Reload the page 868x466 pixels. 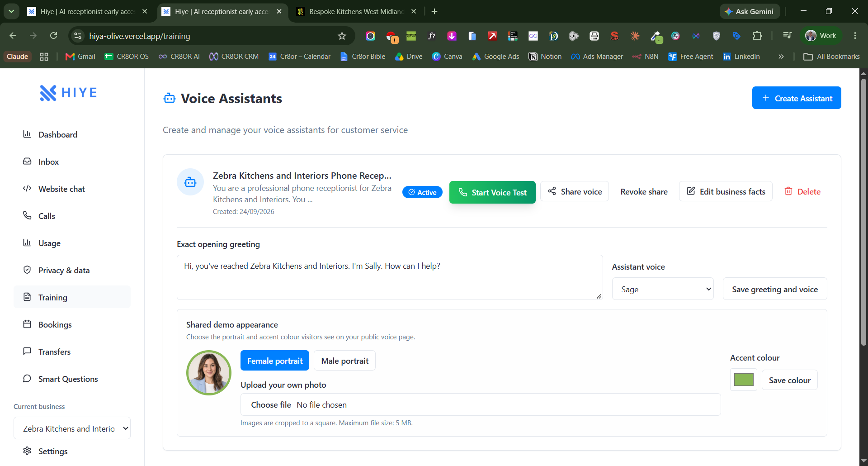(53, 36)
